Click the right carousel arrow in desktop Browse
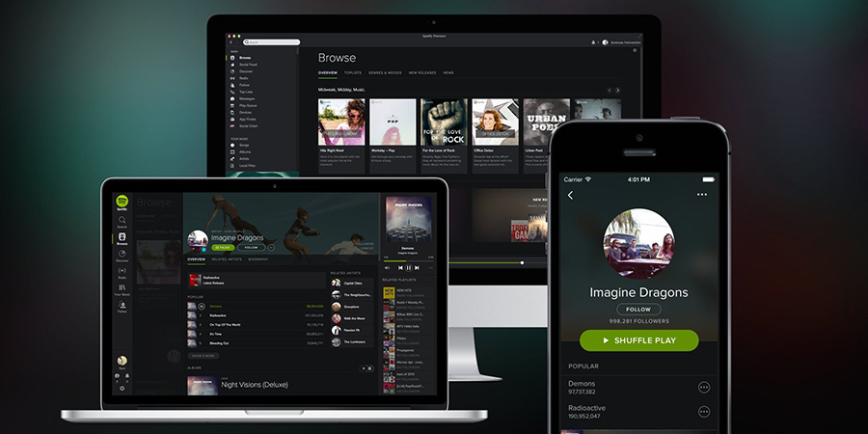The width and height of the screenshot is (868, 434). click(x=618, y=90)
